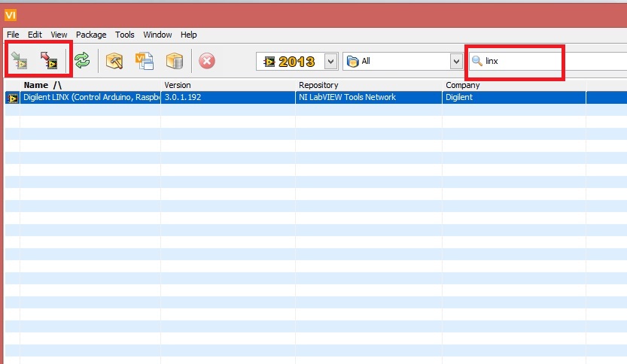Click the Install Package toolbar icon
Image resolution: width=627 pixels, height=364 pixels.
click(19, 61)
